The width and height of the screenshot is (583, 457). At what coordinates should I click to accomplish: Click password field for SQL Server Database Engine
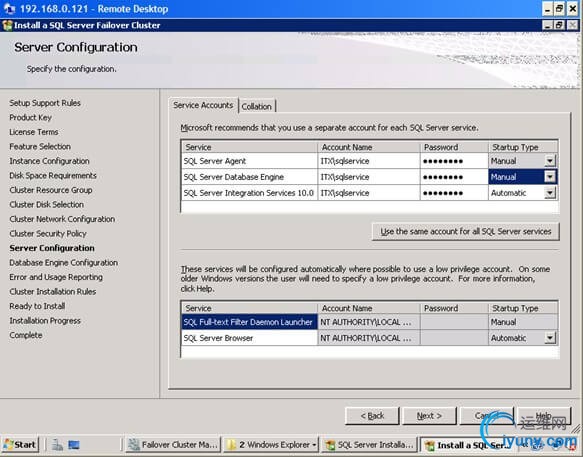click(454, 177)
